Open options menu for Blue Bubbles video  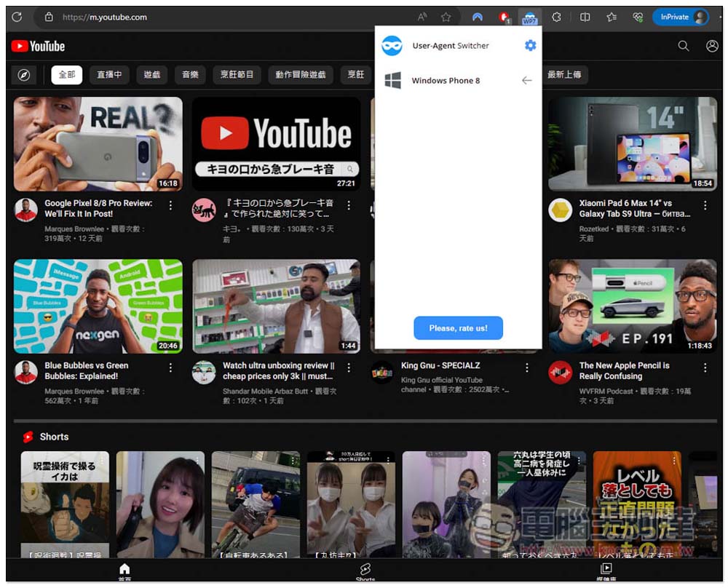(x=171, y=367)
